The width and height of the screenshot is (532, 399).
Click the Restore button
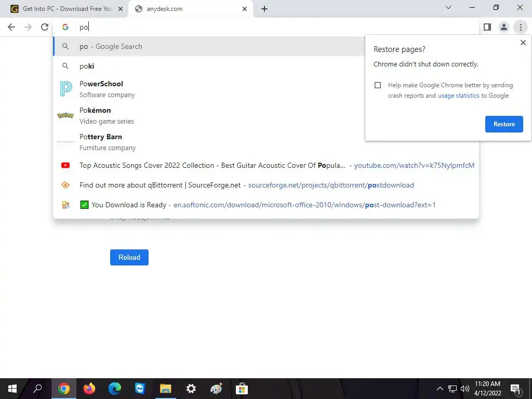(x=504, y=124)
